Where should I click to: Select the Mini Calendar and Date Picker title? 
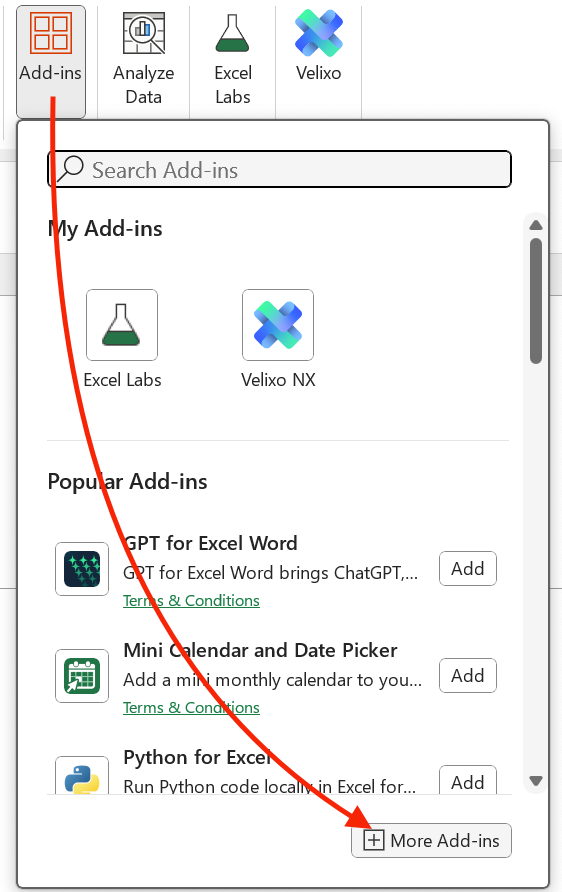click(x=261, y=650)
